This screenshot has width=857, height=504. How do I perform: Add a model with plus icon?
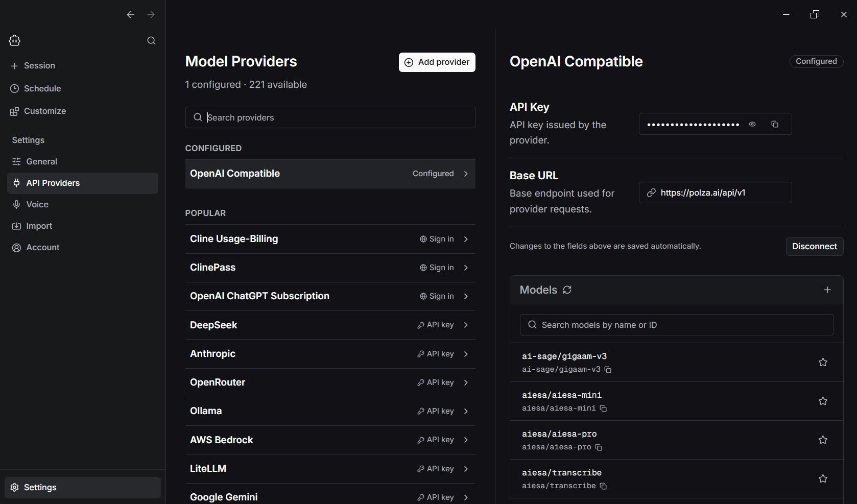point(827,290)
